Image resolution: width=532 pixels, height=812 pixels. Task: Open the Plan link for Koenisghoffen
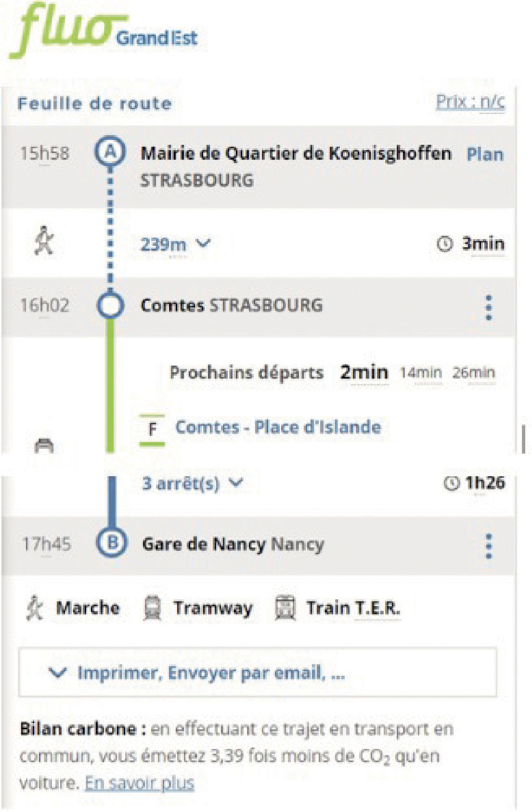coord(485,154)
